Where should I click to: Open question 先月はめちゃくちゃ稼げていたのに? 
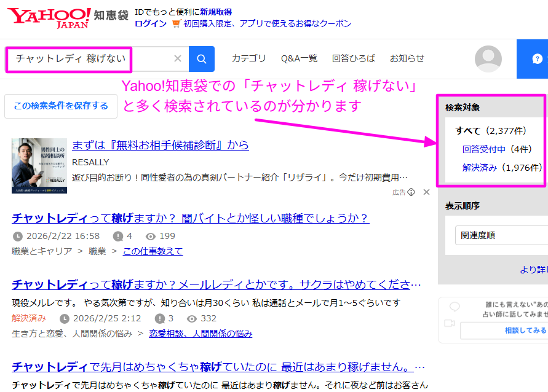[x=218, y=367]
